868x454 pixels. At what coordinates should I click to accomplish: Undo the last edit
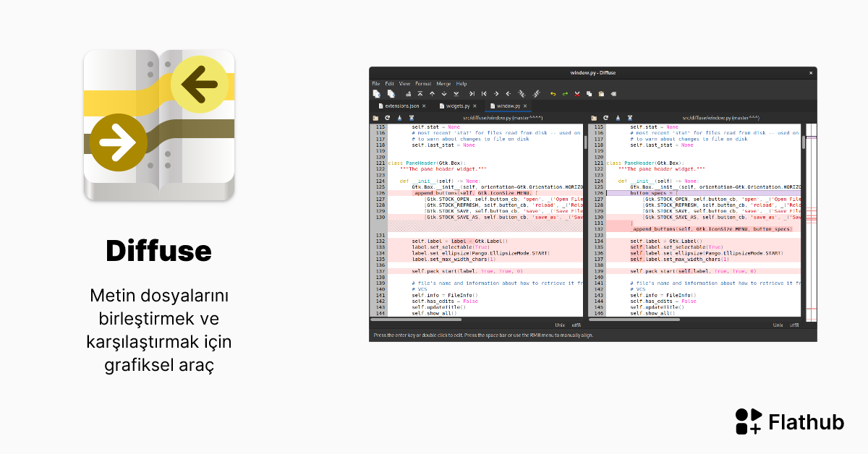pos(553,94)
